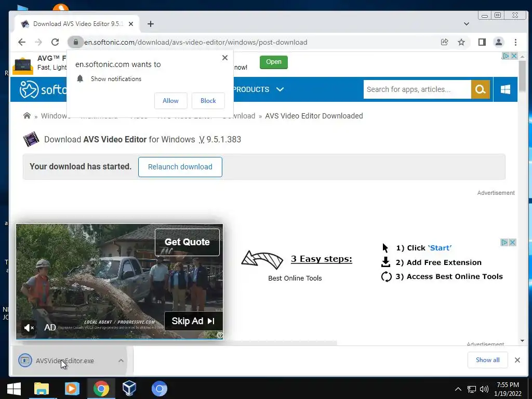Open the blue Chromium taskbar icon

click(x=159, y=389)
